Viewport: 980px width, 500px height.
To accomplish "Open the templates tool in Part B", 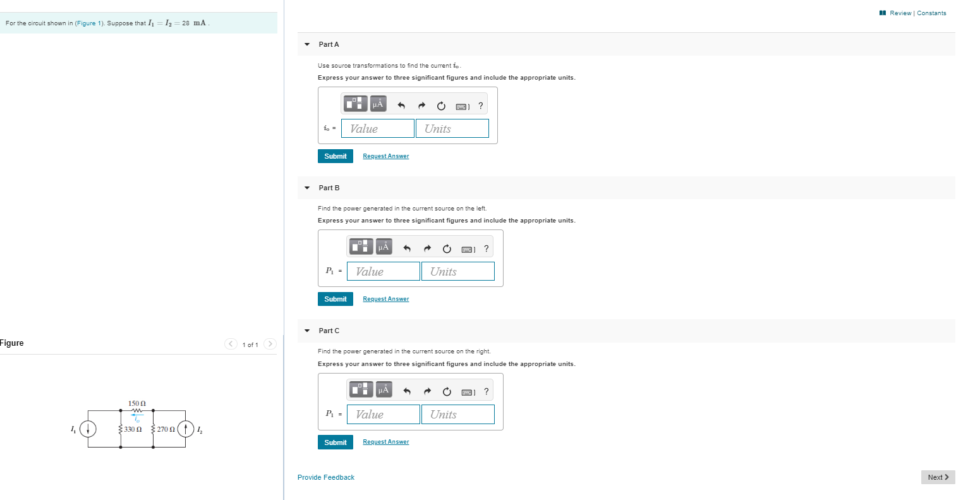I will pyautogui.click(x=361, y=247).
